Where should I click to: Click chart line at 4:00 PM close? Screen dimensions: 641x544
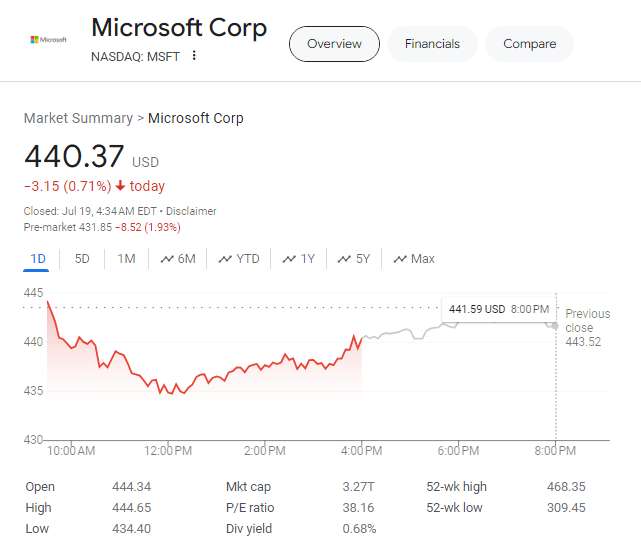click(360, 338)
